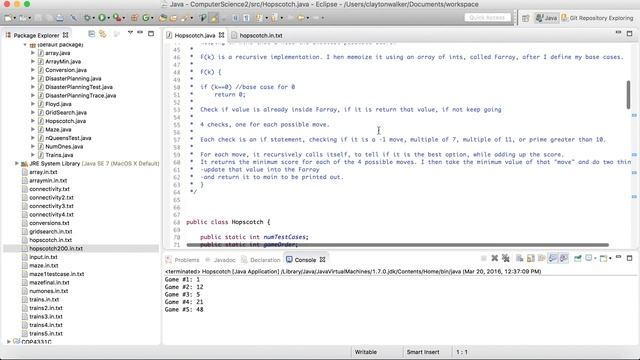This screenshot has width=640, height=360.
Task: Open the Open Console dropdown arrow
Action: (x=610, y=258)
